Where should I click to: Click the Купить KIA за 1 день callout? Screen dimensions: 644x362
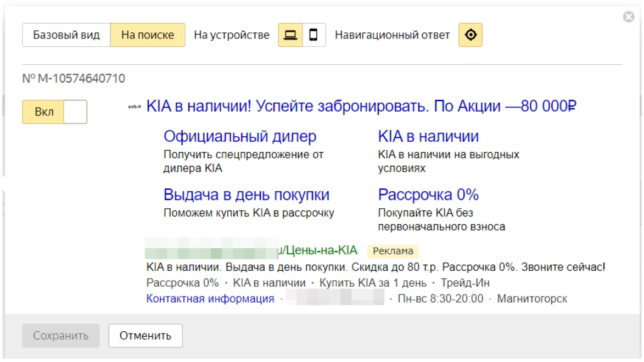(373, 283)
